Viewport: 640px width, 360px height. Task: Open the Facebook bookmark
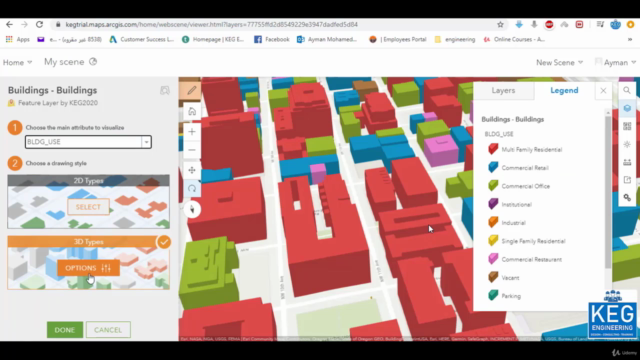[272, 40]
